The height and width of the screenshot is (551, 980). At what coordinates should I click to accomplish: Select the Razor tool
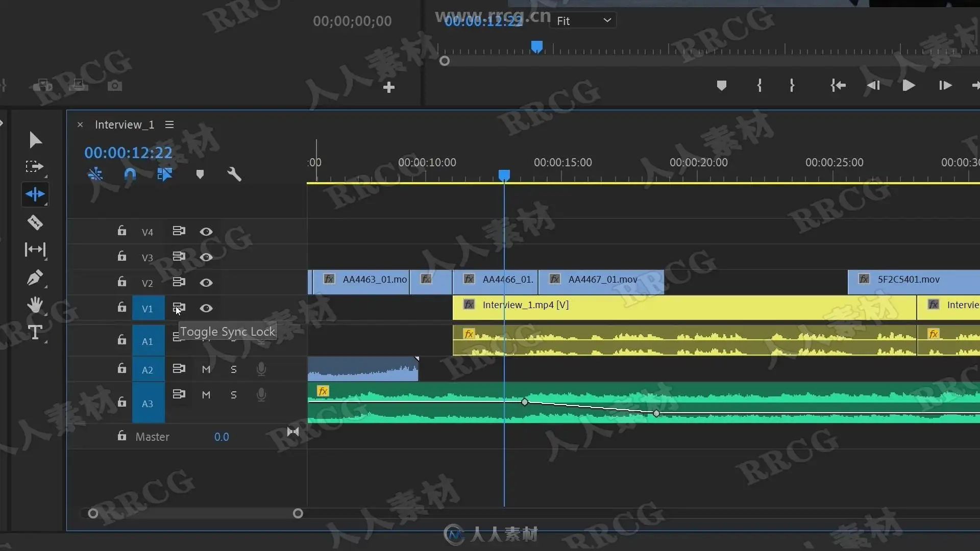35,222
